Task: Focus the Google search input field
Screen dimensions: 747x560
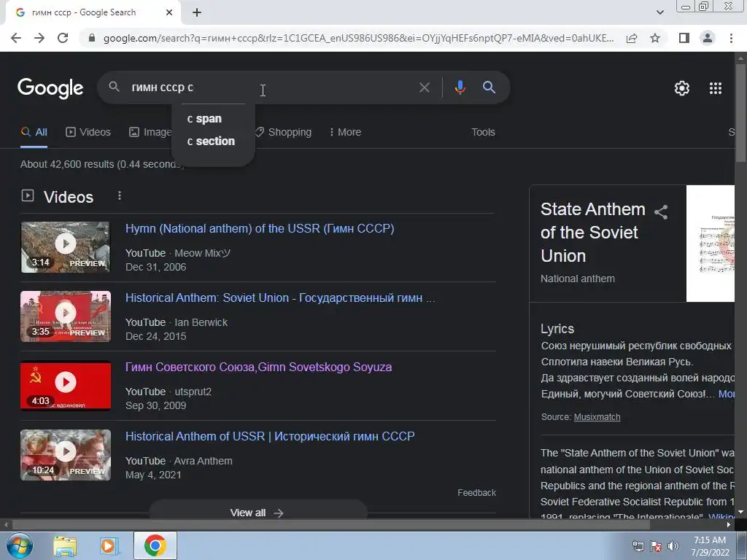Action: (271, 87)
